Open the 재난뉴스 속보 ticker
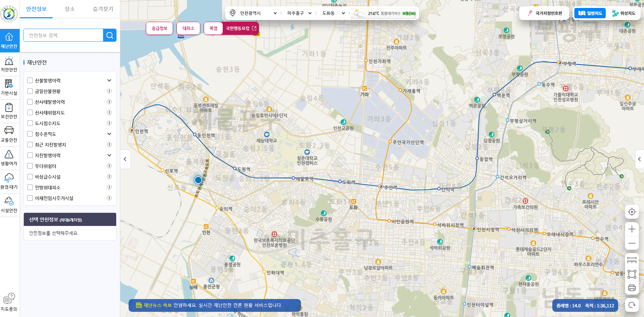The height and width of the screenshot is (317, 644). 215,305
